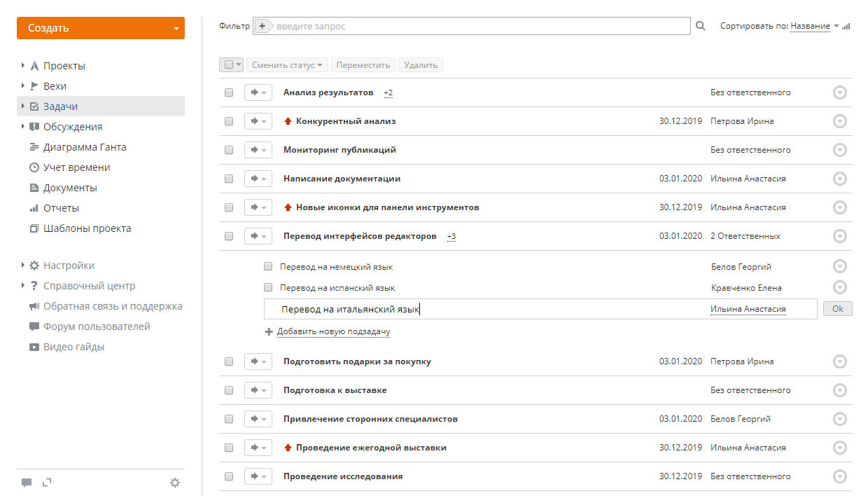This screenshot has width=868, height=496.
Task: Click the megaphone icon for Обратная связь и поддержка
Action: (34, 306)
